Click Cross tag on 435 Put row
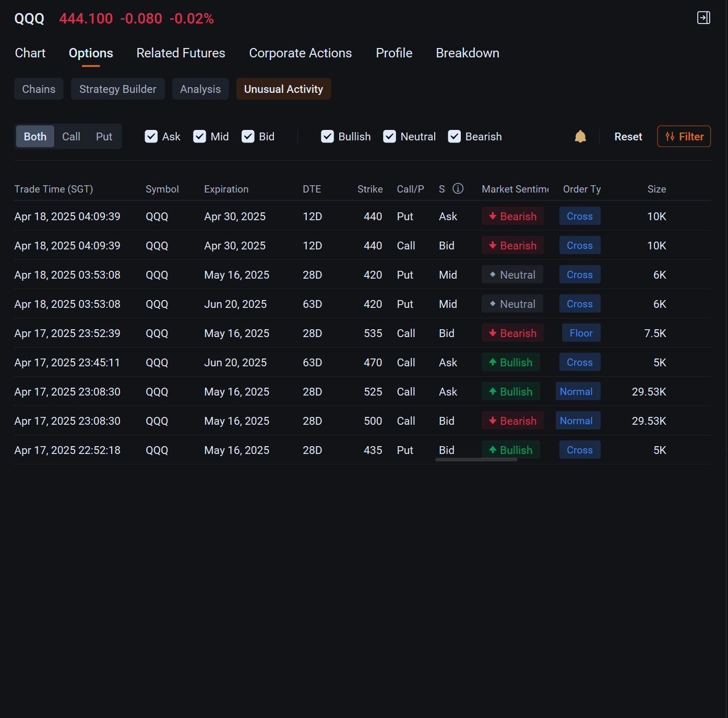The height and width of the screenshot is (718, 728). (x=580, y=450)
